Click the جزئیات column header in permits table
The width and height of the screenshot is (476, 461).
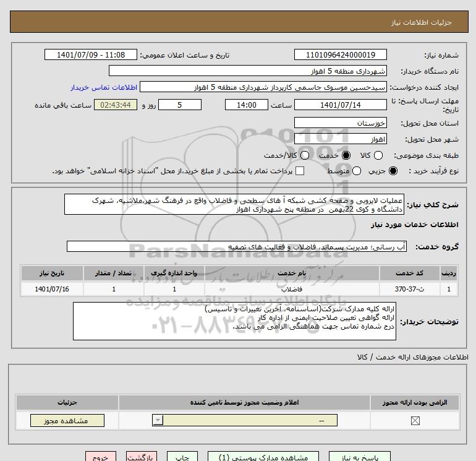[x=67, y=402]
